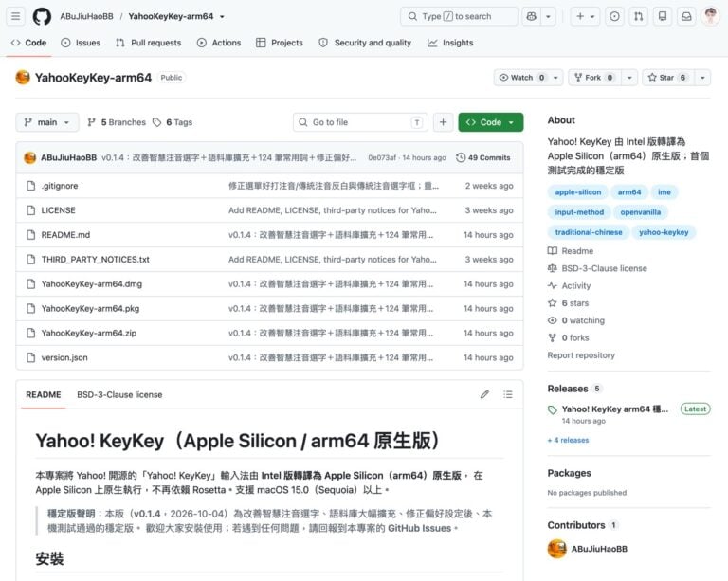Open the Copilot chat icon

[531, 16]
